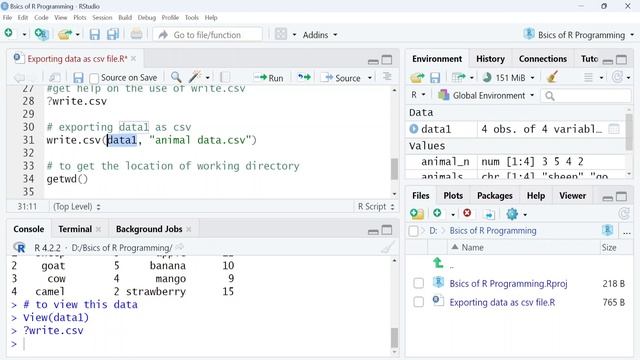Check the Exporting data as csv file.R checkbox
Viewport: 640px width, 360px height.
tap(418, 302)
